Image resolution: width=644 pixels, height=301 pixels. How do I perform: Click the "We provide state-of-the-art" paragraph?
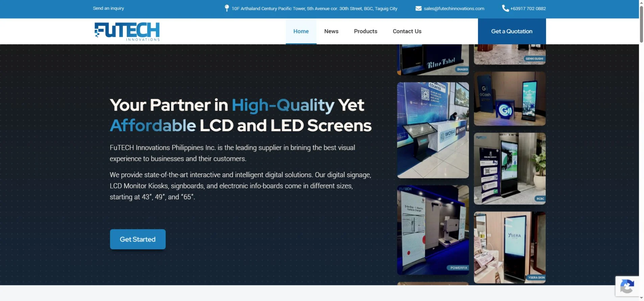click(240, 186)
